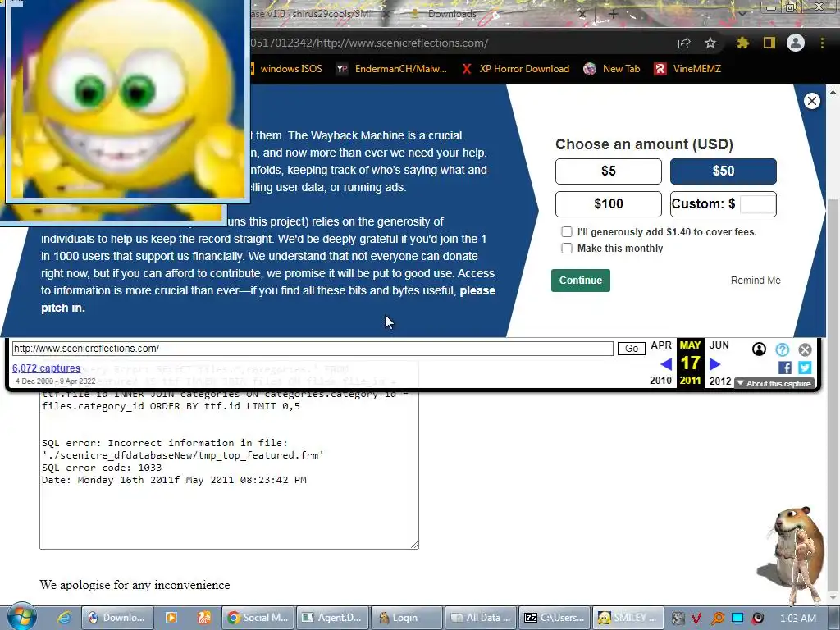This screenshot has height=630, width=840.
Task: Click the Custom amount input field
Action: [x=757, y=204]
